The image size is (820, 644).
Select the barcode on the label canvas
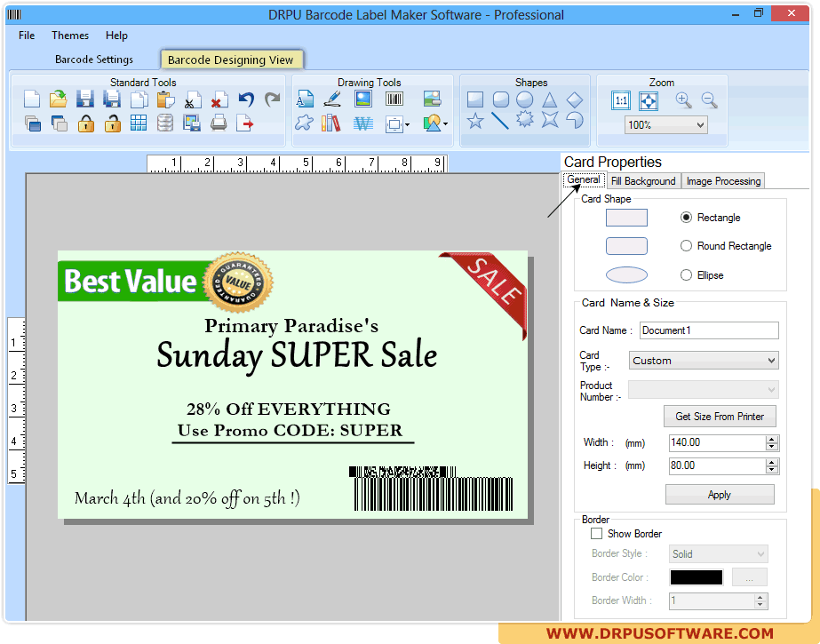[x=432, y=489]
